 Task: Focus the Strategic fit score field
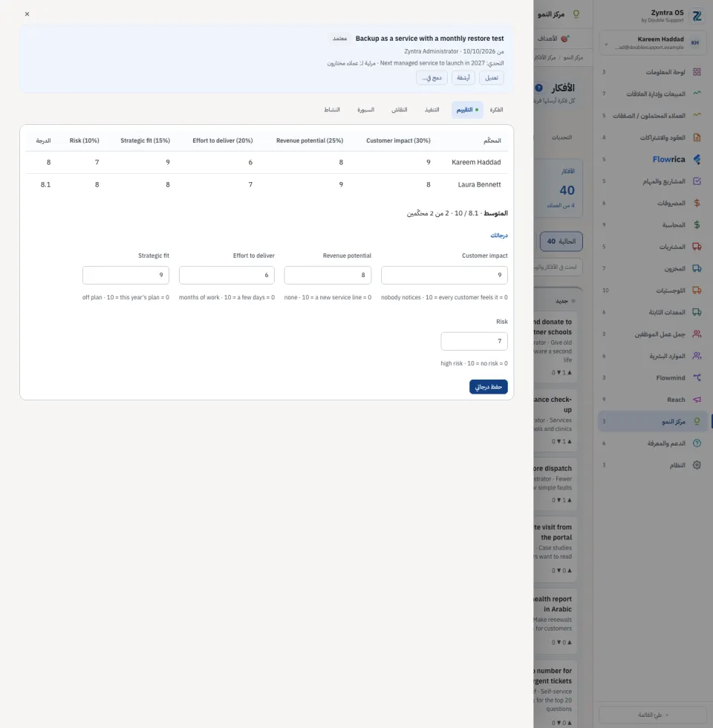[126, 276]
